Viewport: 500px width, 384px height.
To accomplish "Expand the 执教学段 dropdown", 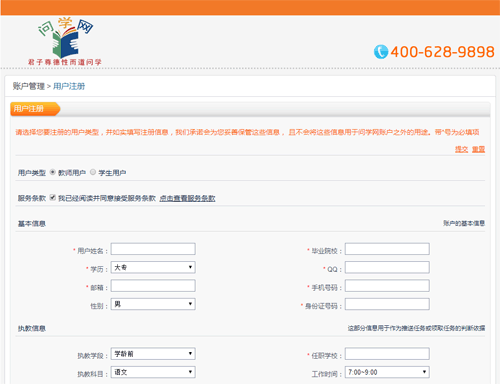I will [x=153, y=354].
